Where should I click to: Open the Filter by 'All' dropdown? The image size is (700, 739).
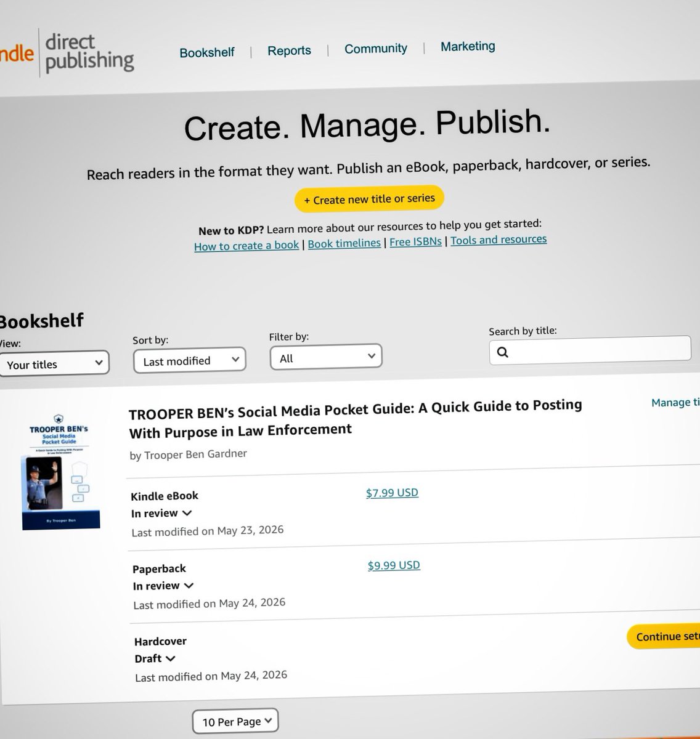326,357
